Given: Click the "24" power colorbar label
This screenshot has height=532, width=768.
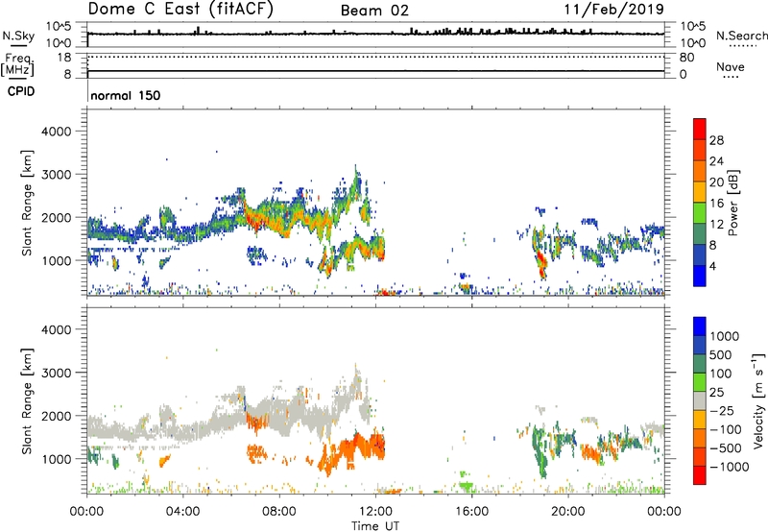Looking at the screenshot, I should click(716, 161).
